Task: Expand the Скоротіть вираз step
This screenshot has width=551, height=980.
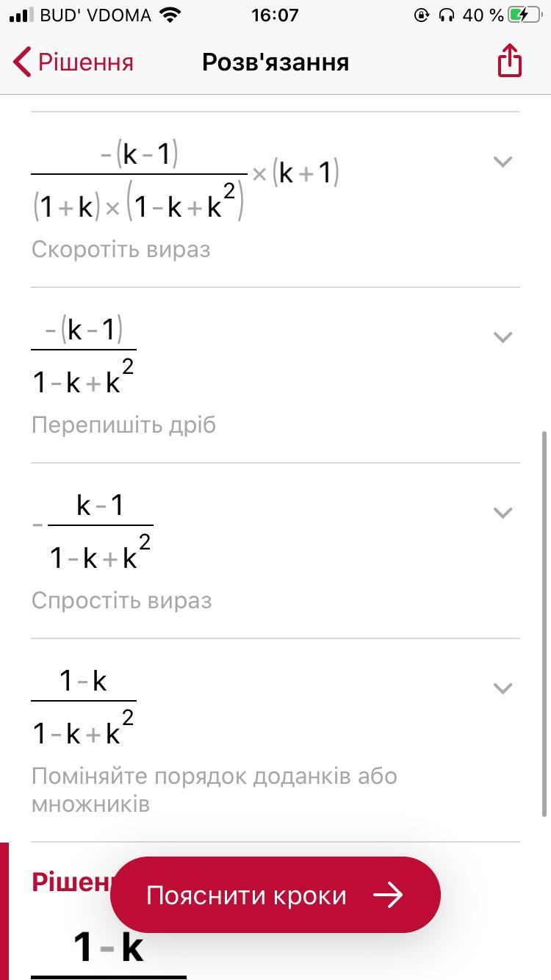Action: coord(503,162)
